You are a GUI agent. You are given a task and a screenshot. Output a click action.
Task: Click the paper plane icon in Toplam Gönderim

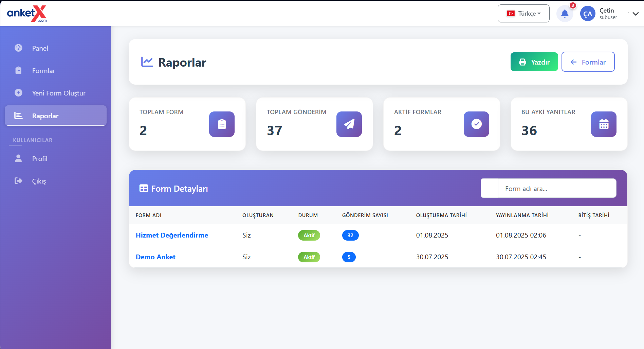point(349,124)
